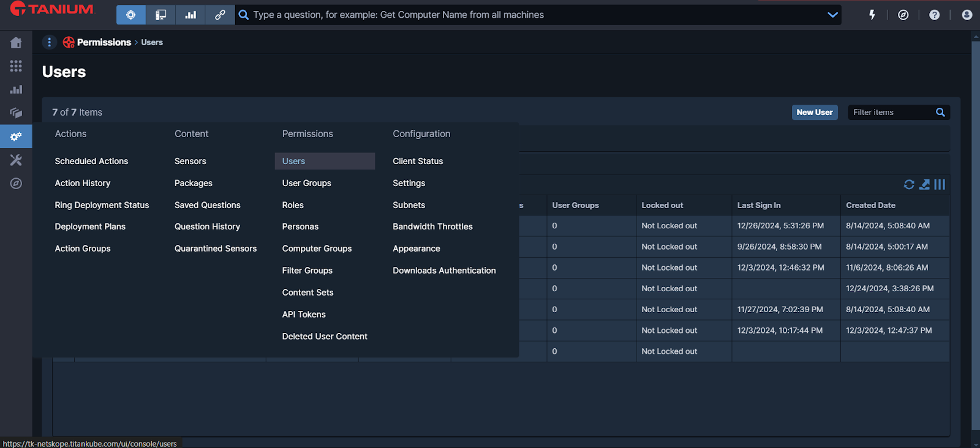Select Scheduled Actions menu entry
980x448 pixels.
pyautogui.click(x=91, y=161)
